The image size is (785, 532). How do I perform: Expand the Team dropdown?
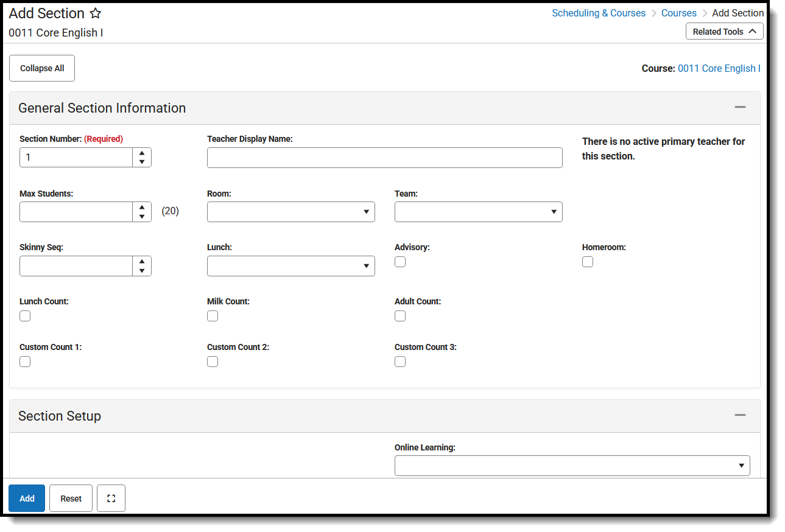point(554,212)
